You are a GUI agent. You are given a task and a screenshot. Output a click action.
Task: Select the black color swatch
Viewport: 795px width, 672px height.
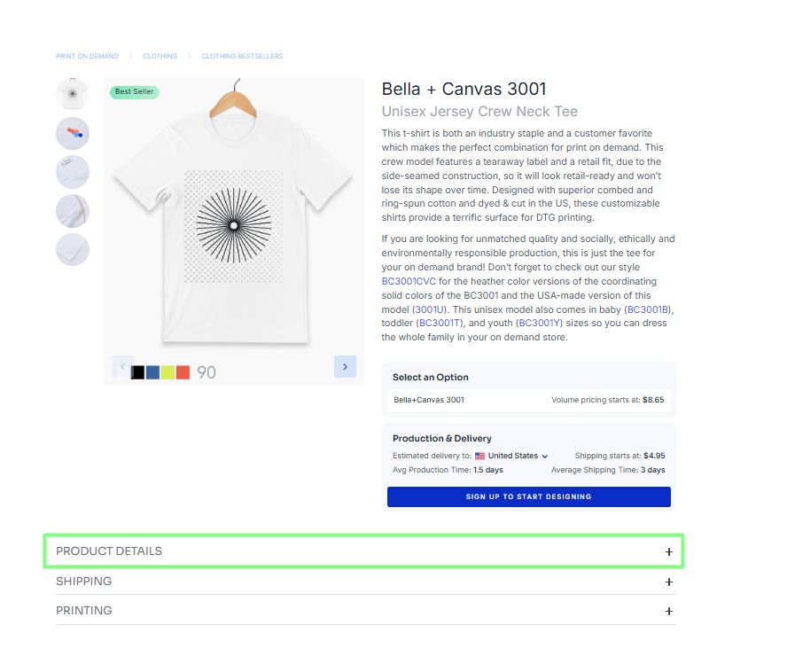pyautogui.click(x=137, y=372)
